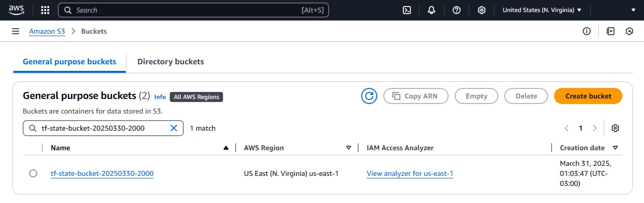This screenshot has height=203, width=644.
Task: Open the info panel icon
Action: (586, 31)
